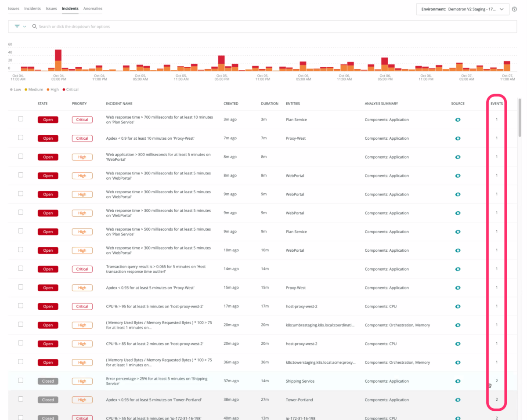Image resolution: width=527 pixels, height=420 pixels.
Task: Click the help question mark icon
Action: tap(514, 9)
